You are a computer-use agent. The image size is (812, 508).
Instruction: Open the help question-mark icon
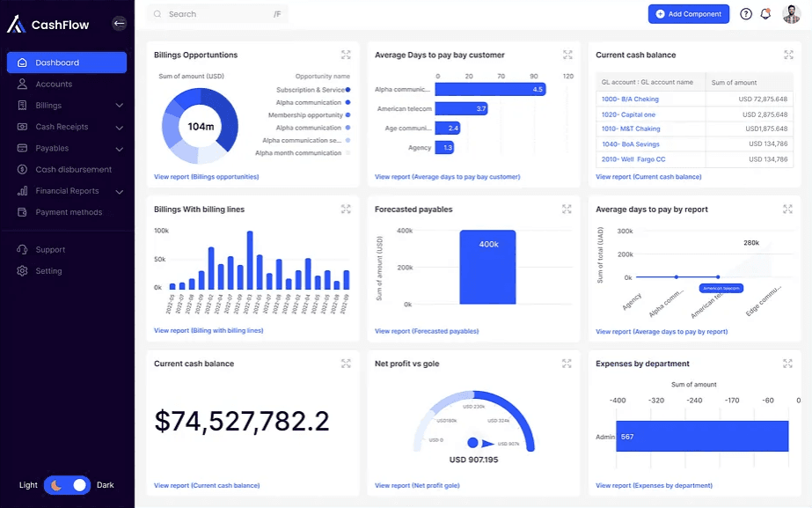point(744,13)
